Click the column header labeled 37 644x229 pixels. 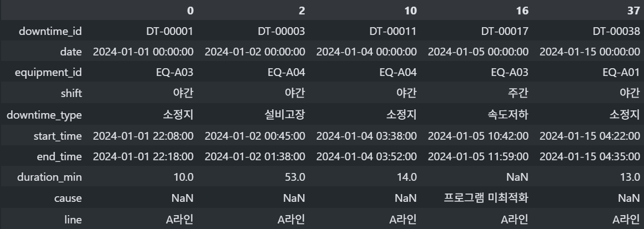coord(633,10)
